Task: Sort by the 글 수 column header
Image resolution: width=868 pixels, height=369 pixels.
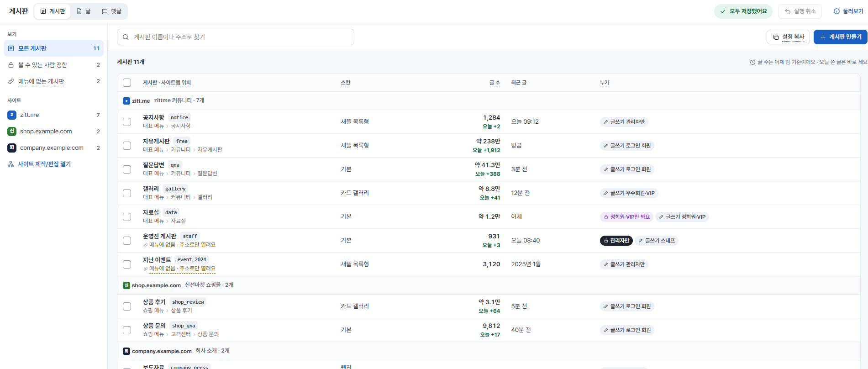Action: [494, 83]
